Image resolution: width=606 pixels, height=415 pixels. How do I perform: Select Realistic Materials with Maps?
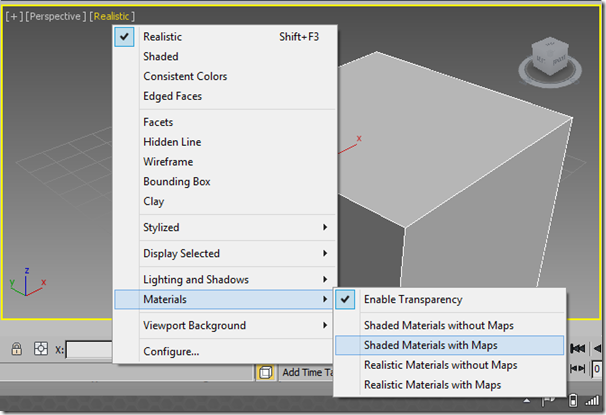[432, 385]
